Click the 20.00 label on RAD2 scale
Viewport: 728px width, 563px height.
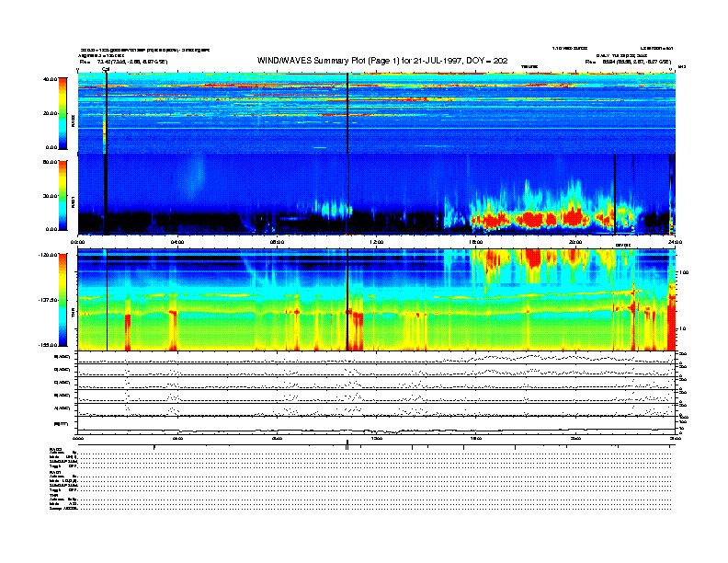point(50,113)
